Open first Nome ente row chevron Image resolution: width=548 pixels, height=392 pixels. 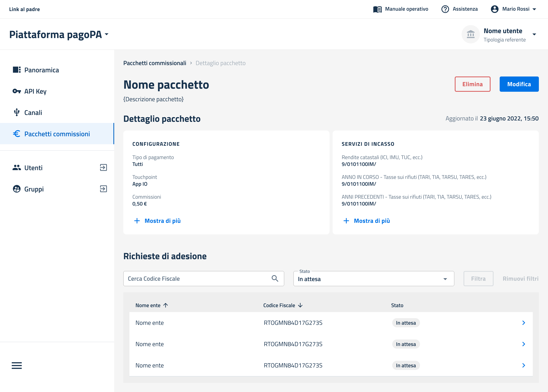(x=523, y=323)
